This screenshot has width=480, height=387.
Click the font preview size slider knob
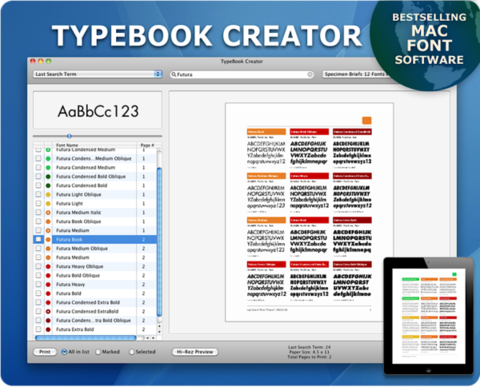point(69,136)
